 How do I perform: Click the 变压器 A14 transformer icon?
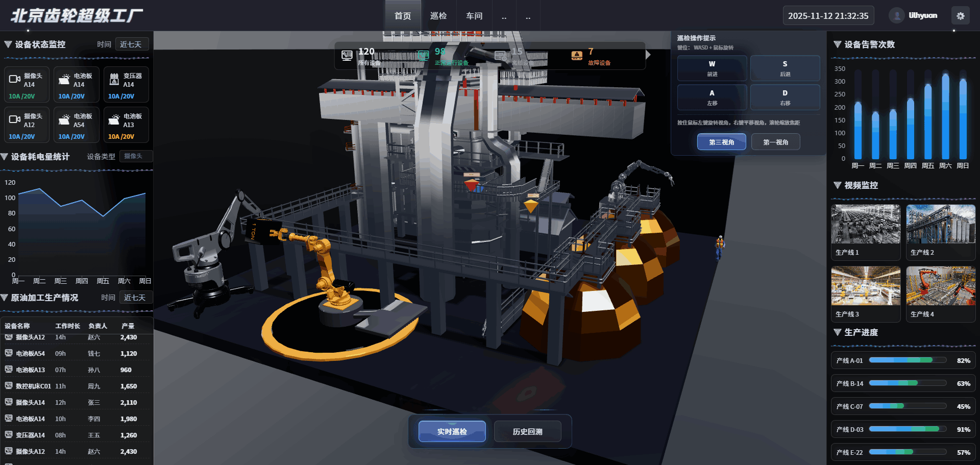point(114,79)
